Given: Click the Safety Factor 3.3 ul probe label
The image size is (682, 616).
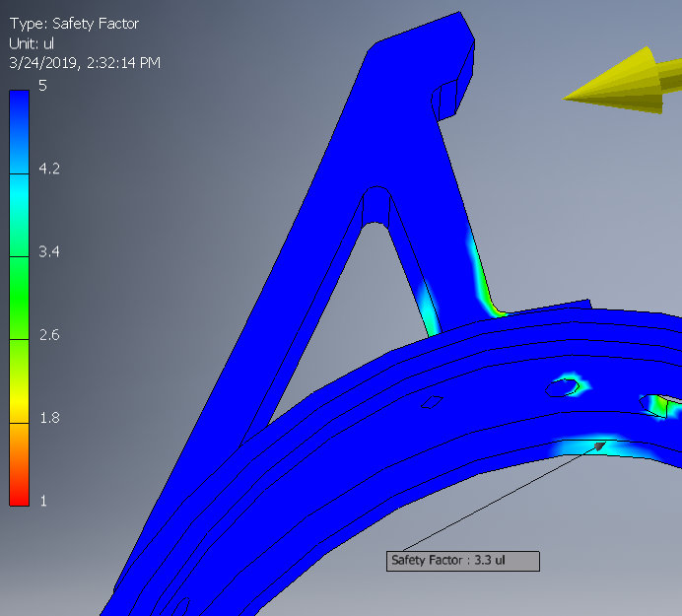Looking at the screenshot, I should click(x=463, y=561).
